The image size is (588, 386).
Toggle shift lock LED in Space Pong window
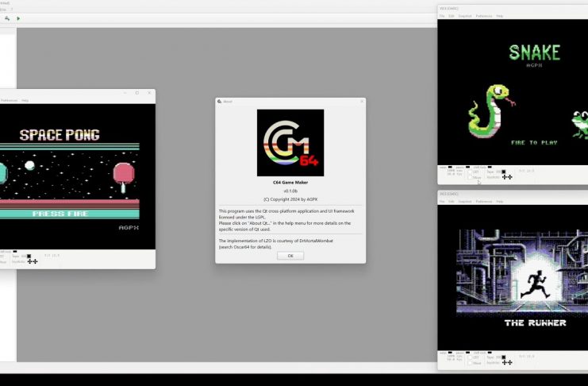pos(14,251)
